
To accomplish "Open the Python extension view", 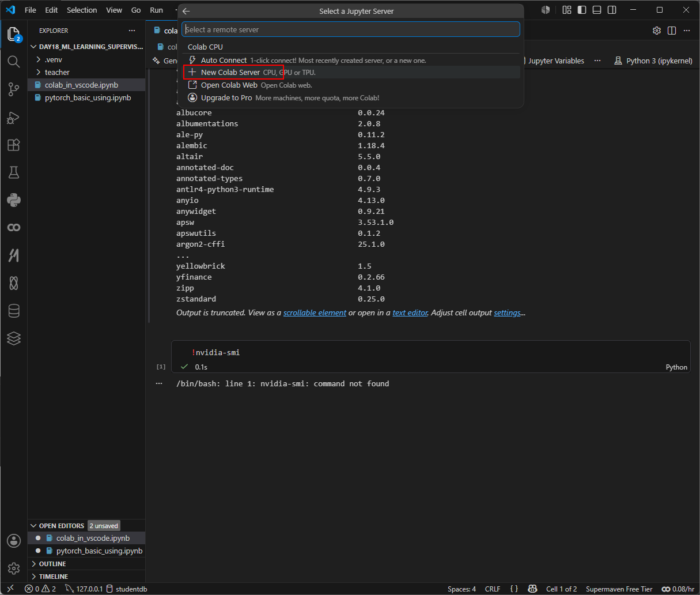I will tap(14, 200).
